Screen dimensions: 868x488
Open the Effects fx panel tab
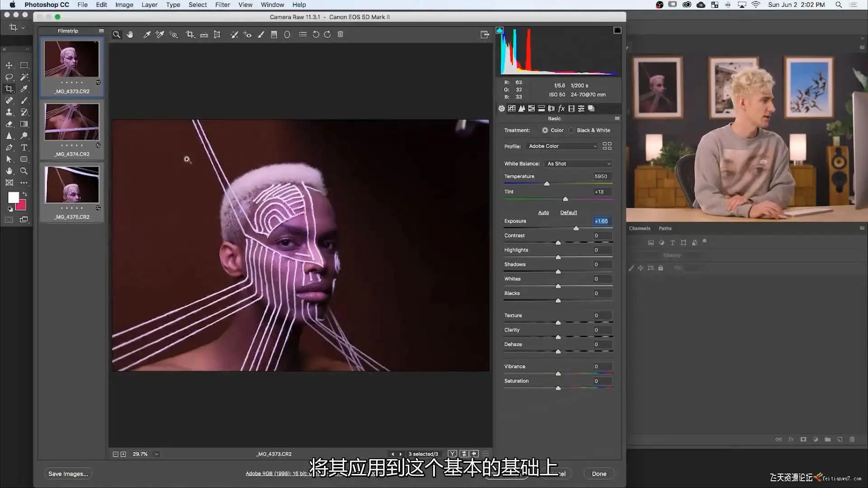click(x=561, y=108)
